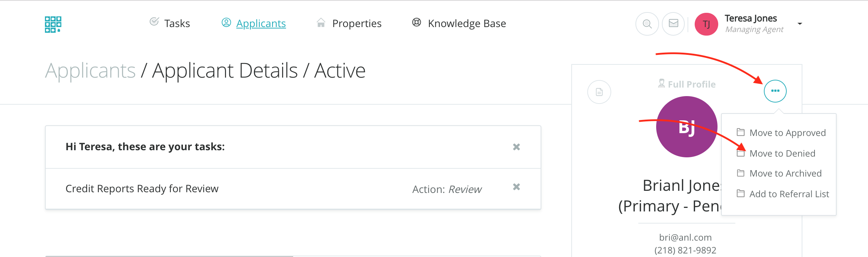Expand the Teresa Jones account dropdown arrow

pyautogui.click(x=800, y=24)
